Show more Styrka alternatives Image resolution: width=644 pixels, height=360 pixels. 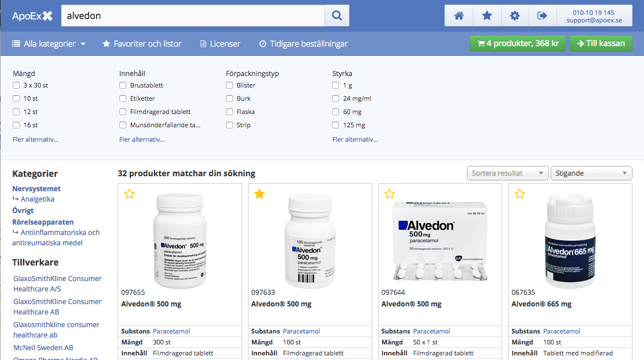coord(355,139)
